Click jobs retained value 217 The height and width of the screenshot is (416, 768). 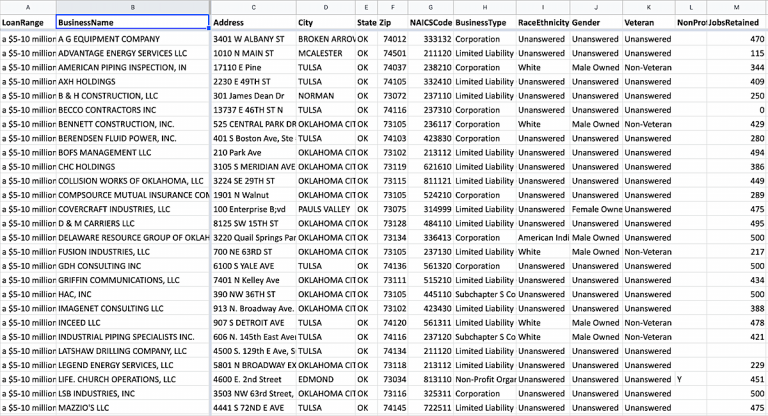pyautogui.click(x=736, y=252)
